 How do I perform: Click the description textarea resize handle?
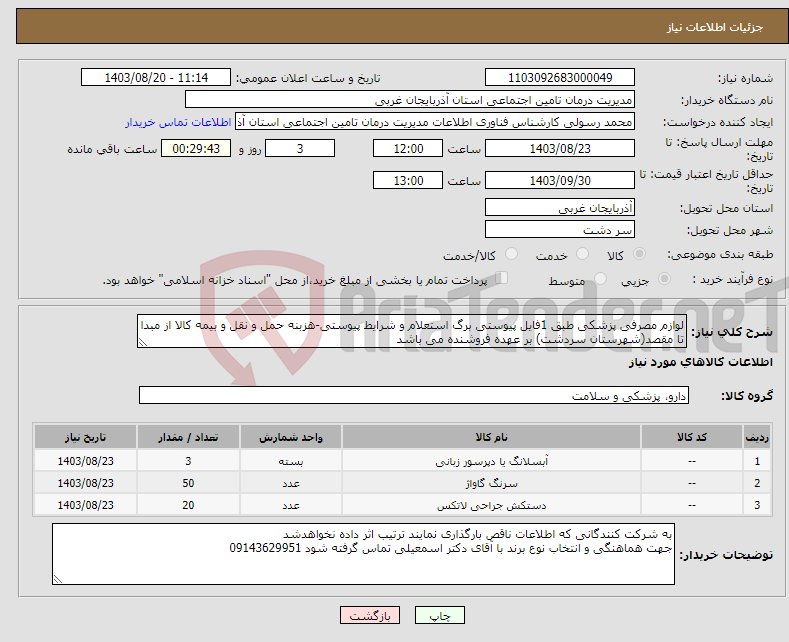click(x=143, y=342)
